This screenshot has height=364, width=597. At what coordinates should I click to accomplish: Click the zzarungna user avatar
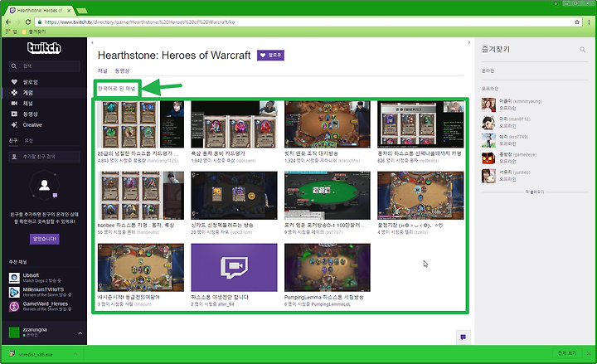coord(14,332)
